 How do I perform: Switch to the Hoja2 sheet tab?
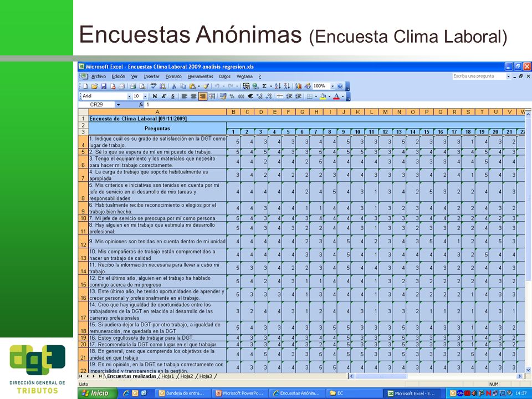click(x=187, y=376)
